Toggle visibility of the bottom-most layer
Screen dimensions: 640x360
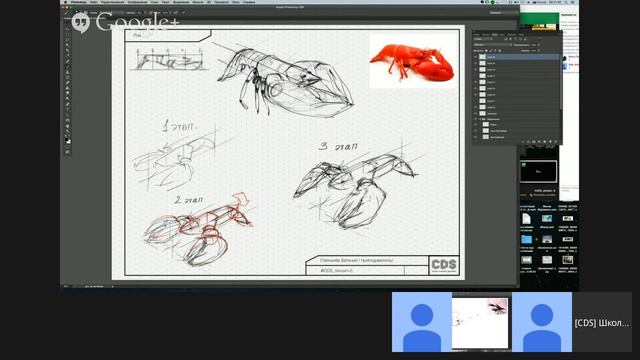pos(476,137)
